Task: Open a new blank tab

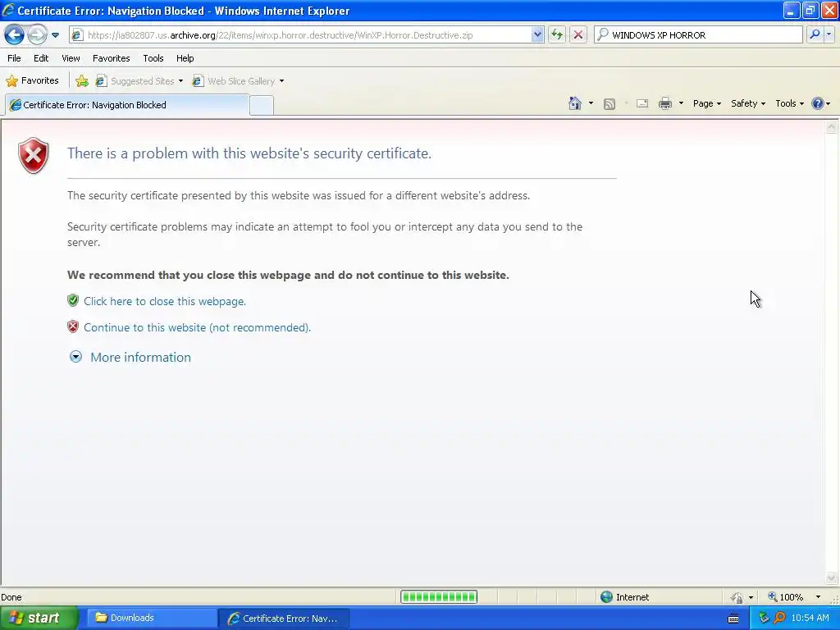Action: click(262, 106)
